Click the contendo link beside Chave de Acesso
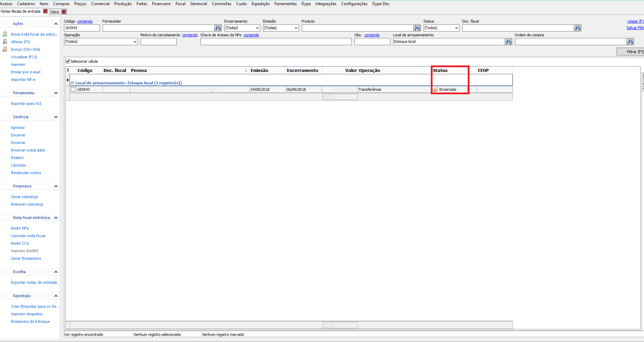 [x=251, y=35]
